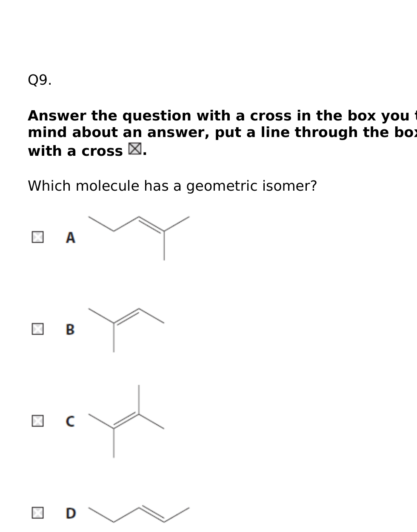The image size is (417, 532).
Task: Choose the molecule C structure with two vertical branches
Action: click(126, 421)
